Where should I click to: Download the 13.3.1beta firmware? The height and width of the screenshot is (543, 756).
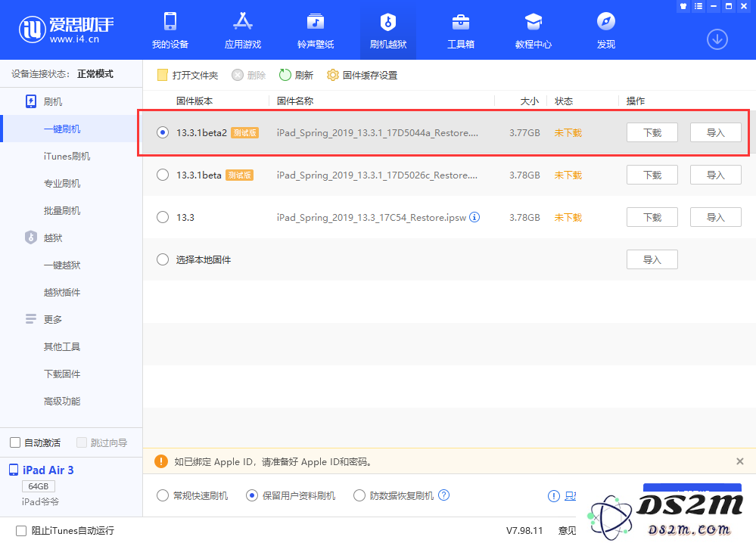[652, 175]
